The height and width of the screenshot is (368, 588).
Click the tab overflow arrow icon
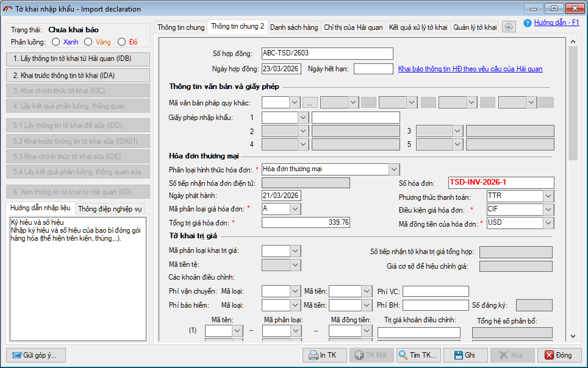click(509, 27)
